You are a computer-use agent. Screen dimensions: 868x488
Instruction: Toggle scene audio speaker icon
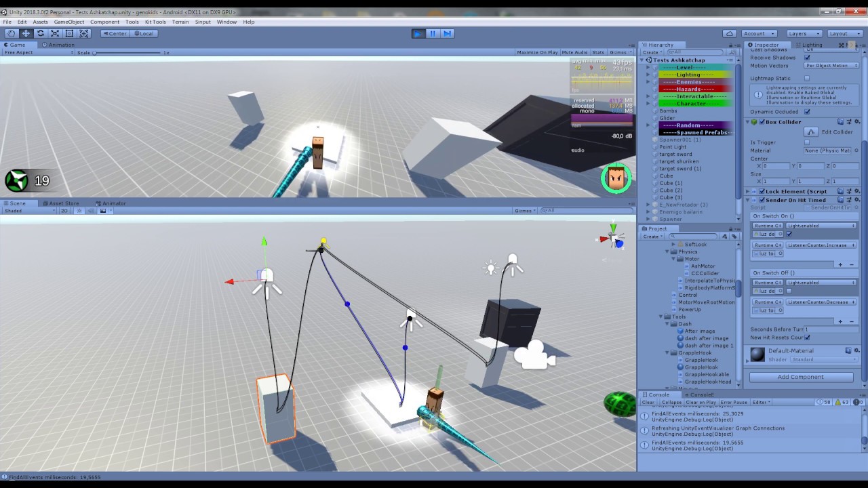pos(90,211)
